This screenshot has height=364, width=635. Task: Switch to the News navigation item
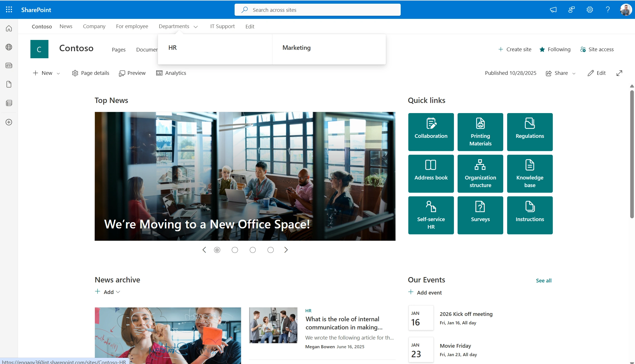(66, 26)
